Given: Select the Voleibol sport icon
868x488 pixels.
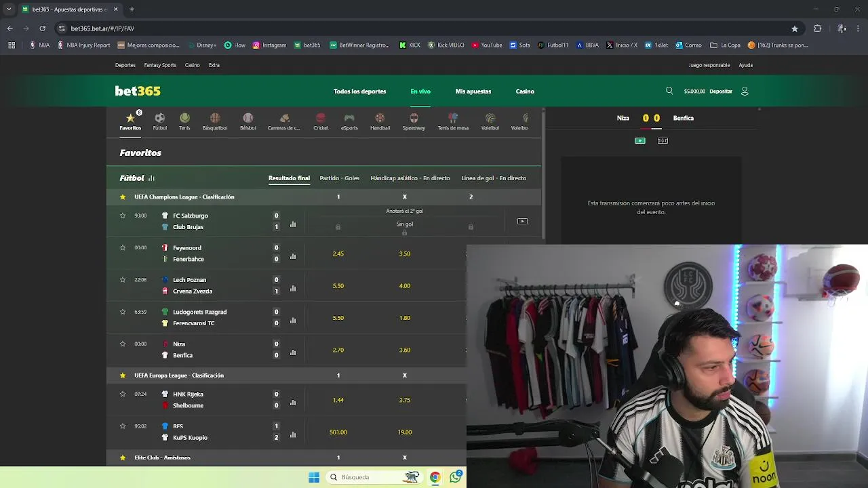Looking at the screenshot, I should point(490,122).
